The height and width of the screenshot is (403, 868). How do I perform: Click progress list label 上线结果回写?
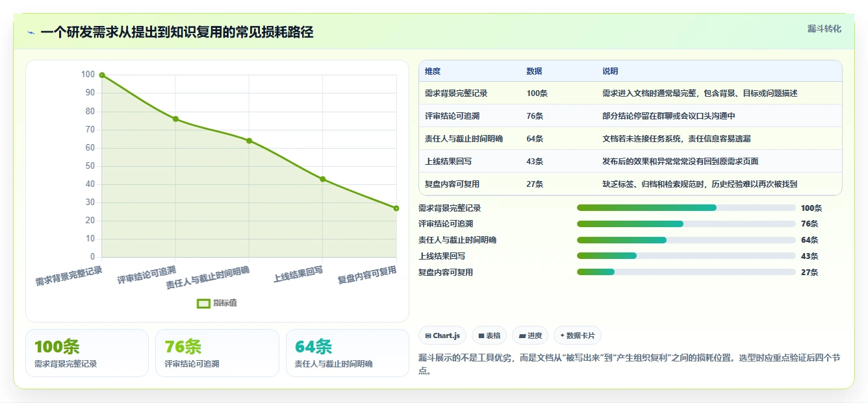point(442,256)
